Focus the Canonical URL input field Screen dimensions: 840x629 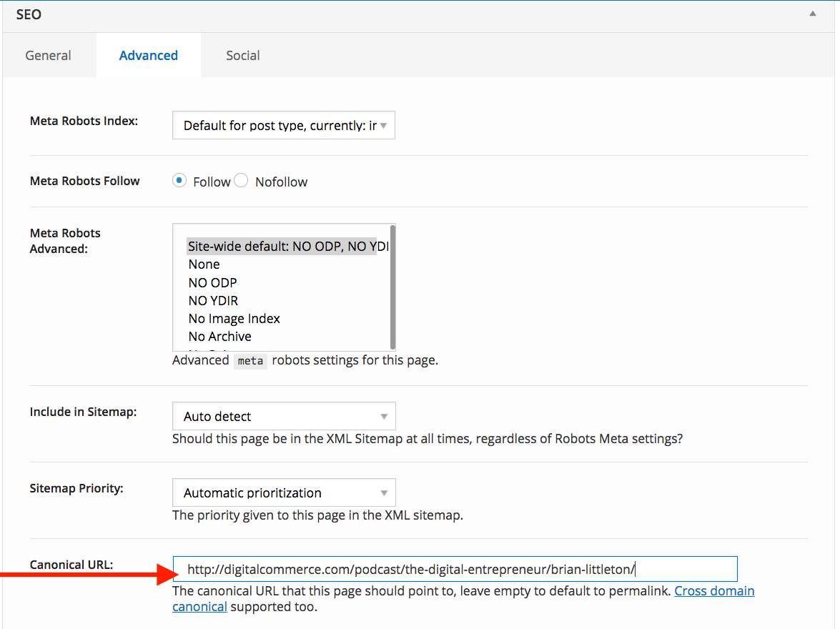pos(455,570)
